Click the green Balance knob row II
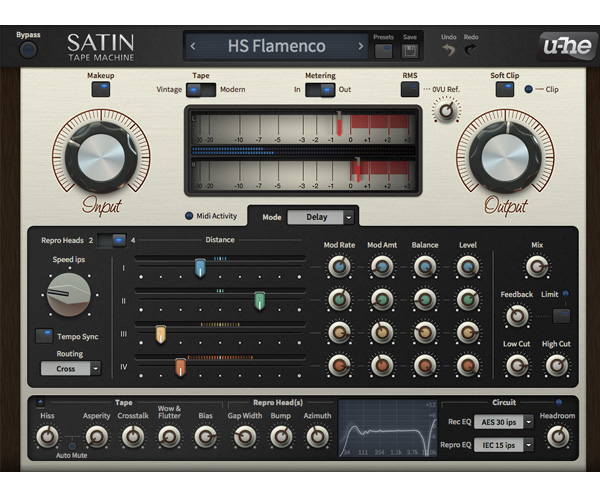 tap(425, 300)
